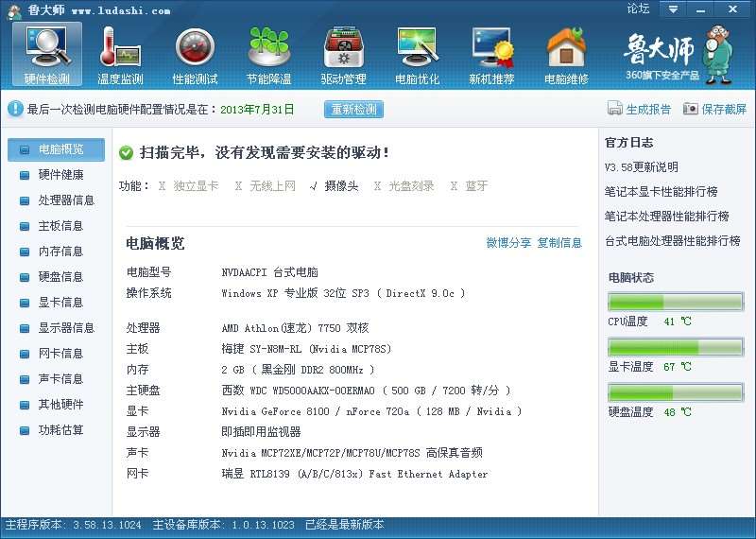Click 已经是最新版本 in the status bar
756x539 pixels.
pos(345,525)
